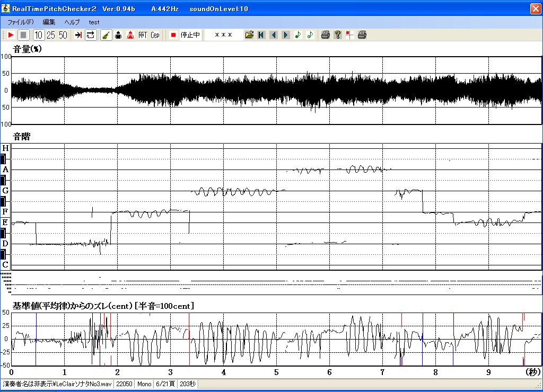Screen dimensions: 543x392
Task: Click the LeClair wav filename in status bar
Action: pyautogui.click(x=57, y=384)
